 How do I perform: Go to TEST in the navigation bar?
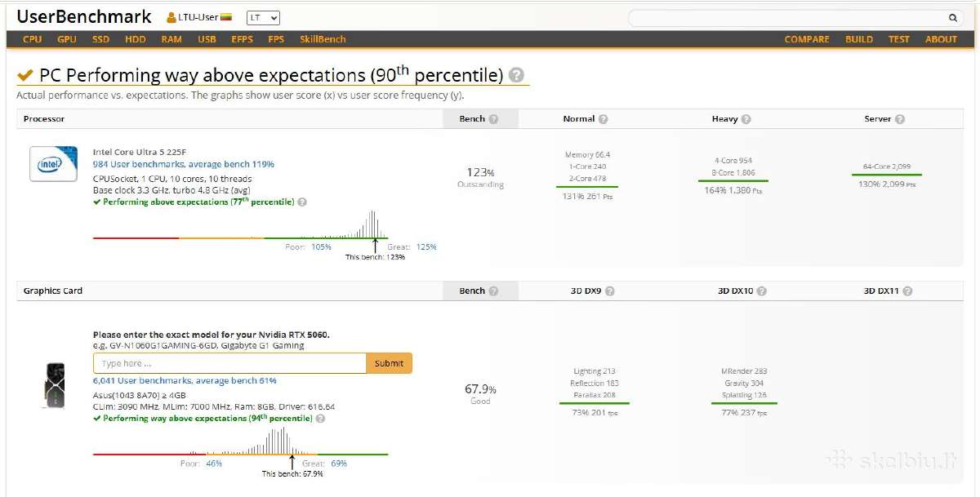899,39
